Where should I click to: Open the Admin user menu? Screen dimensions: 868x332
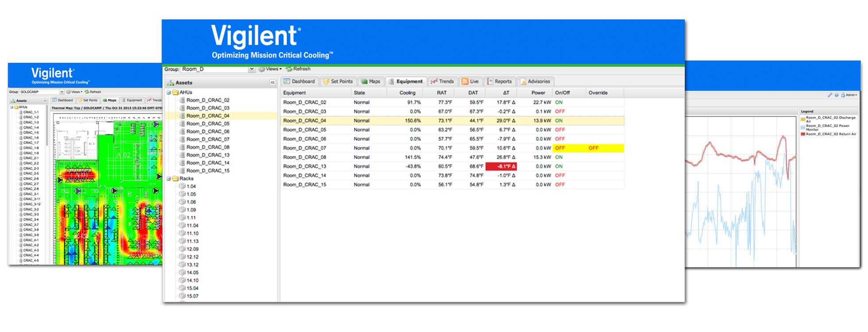(849, 95)
